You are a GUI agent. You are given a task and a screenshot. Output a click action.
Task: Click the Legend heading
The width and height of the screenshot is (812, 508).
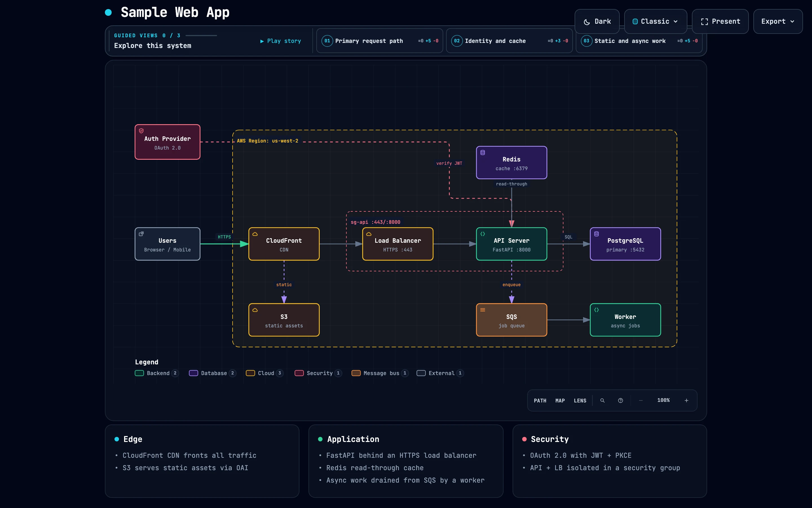click(x=147, y=362)
